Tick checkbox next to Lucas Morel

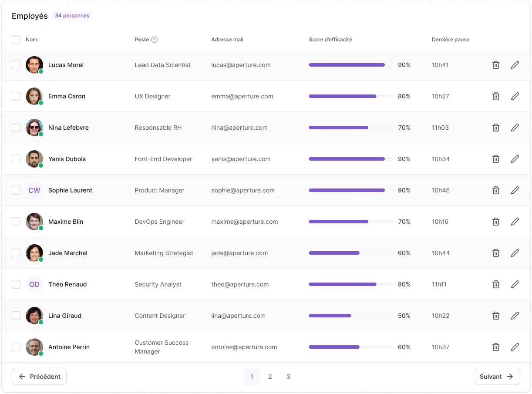click(16, 65)
